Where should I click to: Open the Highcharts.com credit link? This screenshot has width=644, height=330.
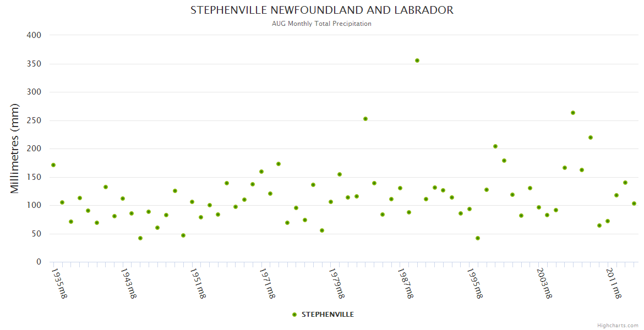618,326
